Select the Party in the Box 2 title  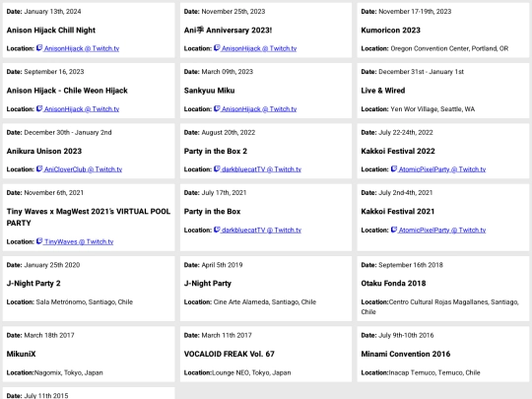[216, 151]
